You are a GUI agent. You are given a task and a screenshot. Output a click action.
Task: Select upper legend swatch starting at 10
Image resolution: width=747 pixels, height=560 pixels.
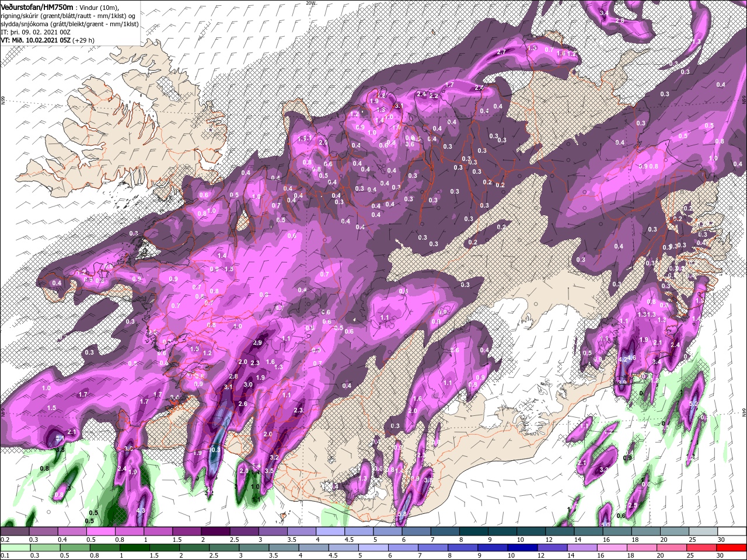[x=530, y=531]
